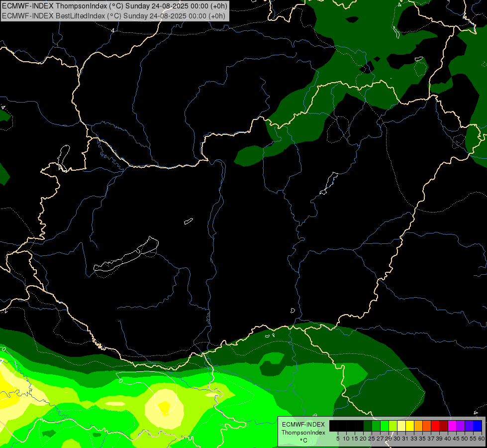Viewport: 487px width, 448px height.
Task: Pick the yellow-green 29–30 legend swatch
Action: pyautogui.click(x=393, y=426)
